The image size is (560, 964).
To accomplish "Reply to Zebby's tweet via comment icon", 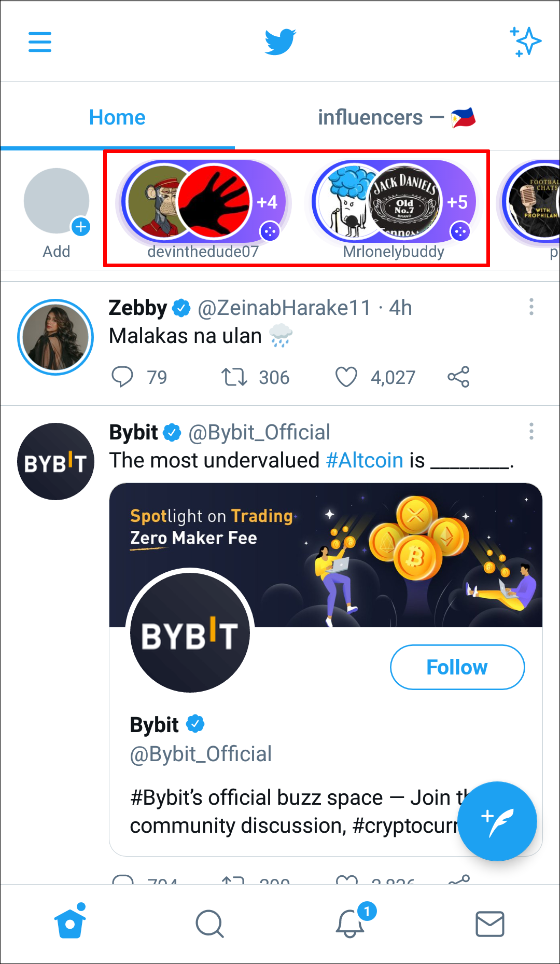I will coord(122,377).
